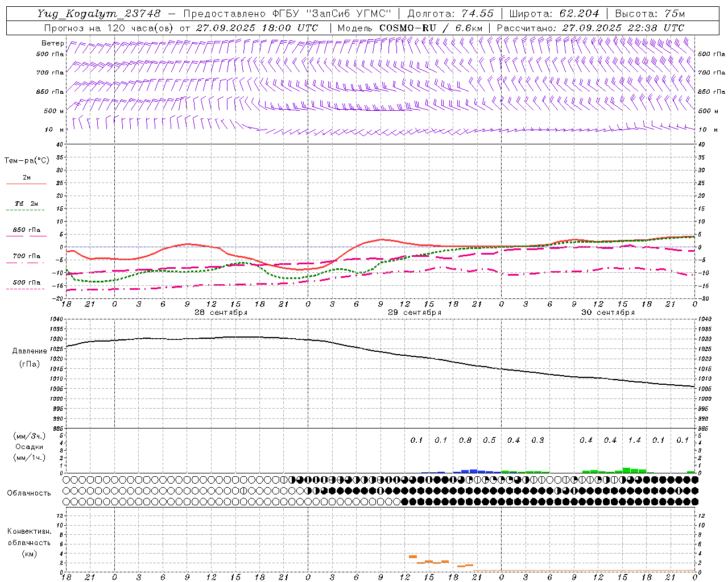Click the Td 2м dashed legend sample
Screen dimensions: 728x582
point(26,210)
